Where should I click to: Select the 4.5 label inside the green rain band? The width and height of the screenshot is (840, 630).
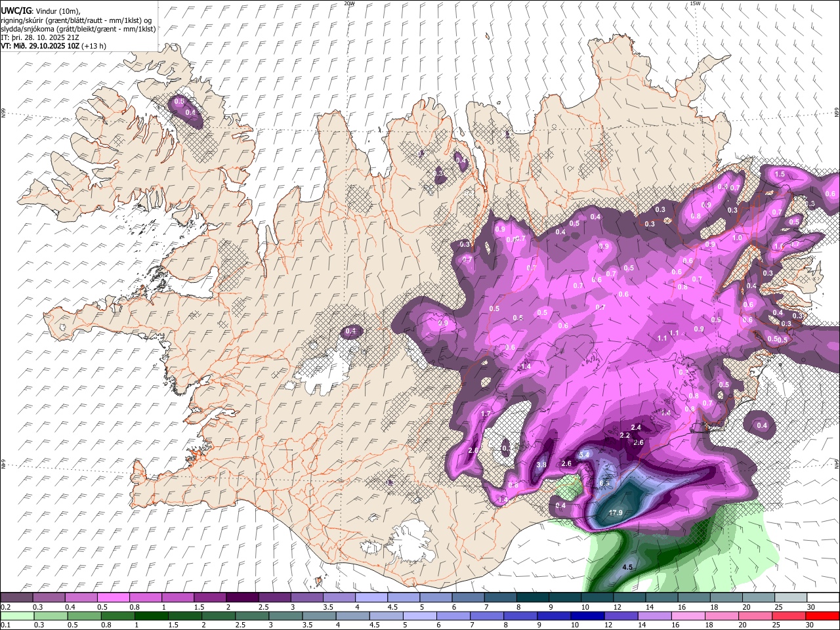tap(627, 567)
